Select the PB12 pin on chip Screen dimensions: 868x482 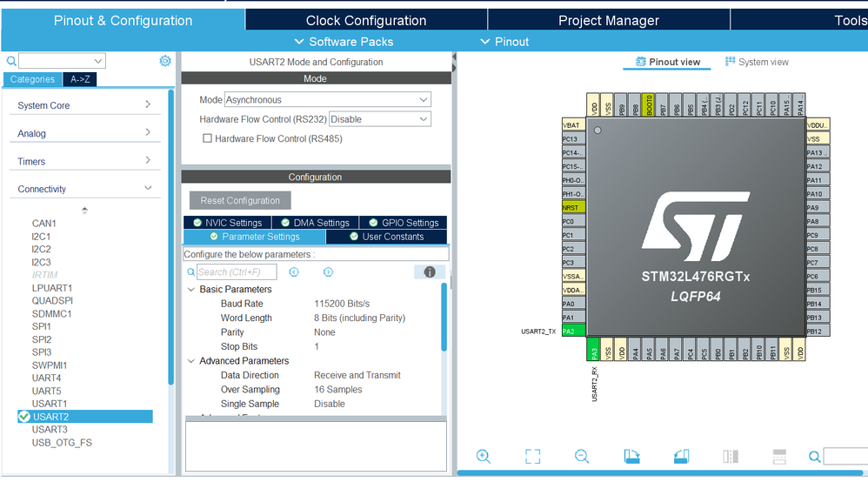[x=818, y=331]
